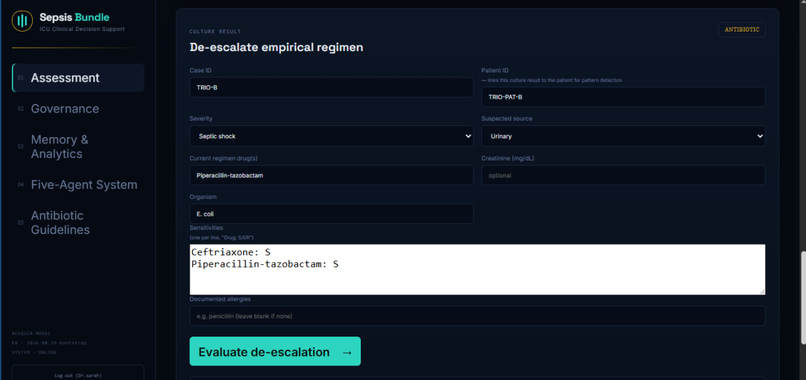Click the Organism field containing E. coli
806x380 pixels.
(x=331, y=214)
